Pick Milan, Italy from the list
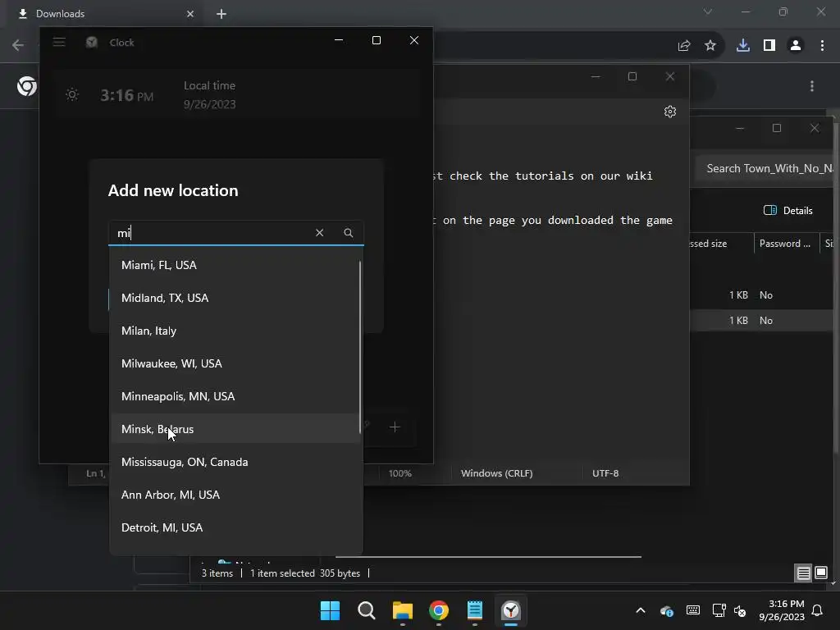This screenshot has height=630, width=840. 235,331
